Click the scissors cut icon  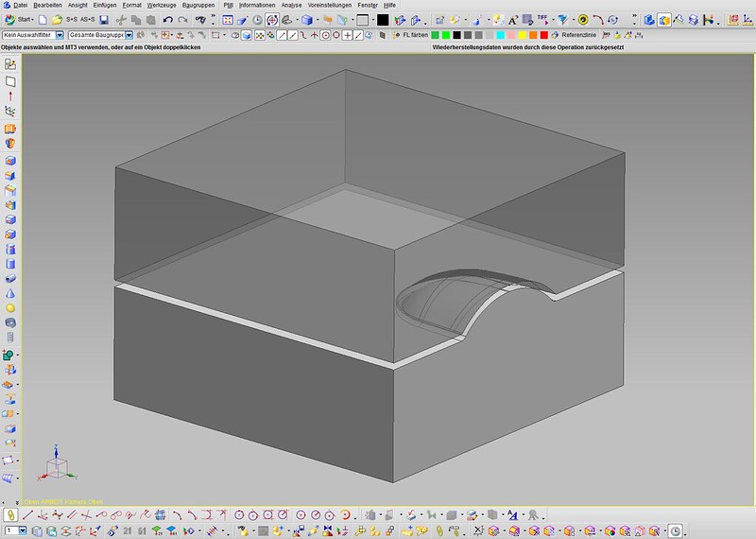[121, 20]
